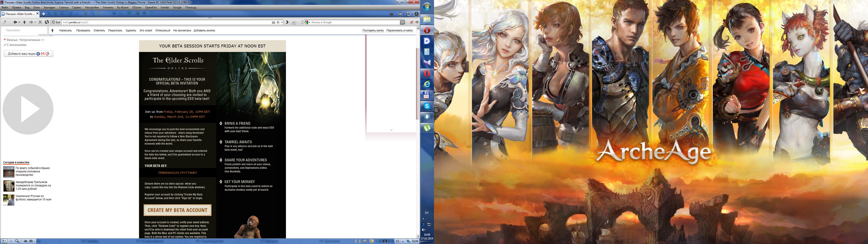868x244 pixels.
Task: Click the EN language indicator on the taskbar
Action: pyautogui.click(x=427, y=213)
